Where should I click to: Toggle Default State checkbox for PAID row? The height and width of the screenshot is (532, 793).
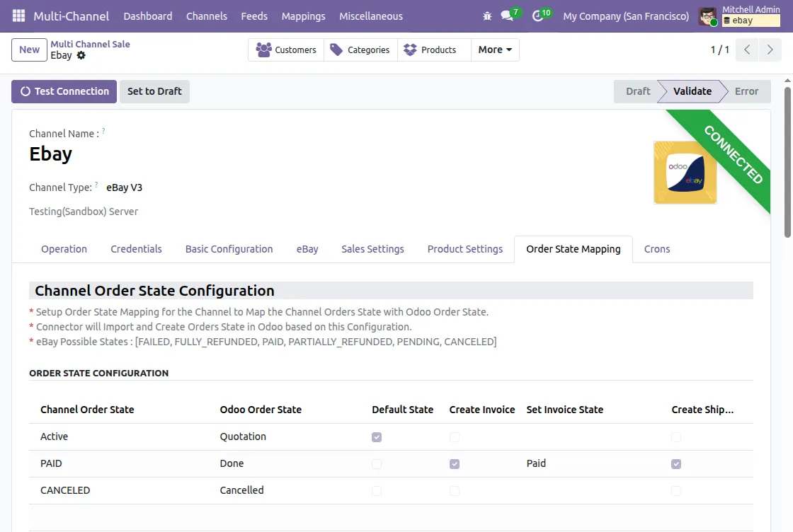[377, 464]
